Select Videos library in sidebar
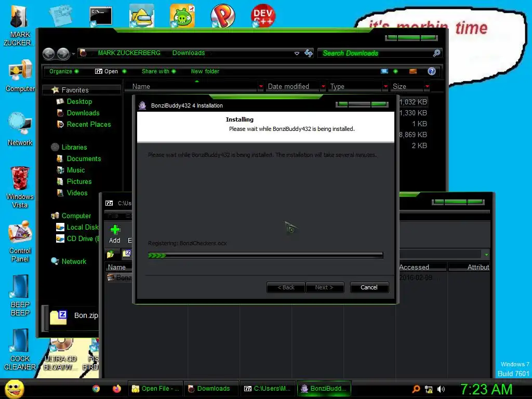 tap(77, 193)
